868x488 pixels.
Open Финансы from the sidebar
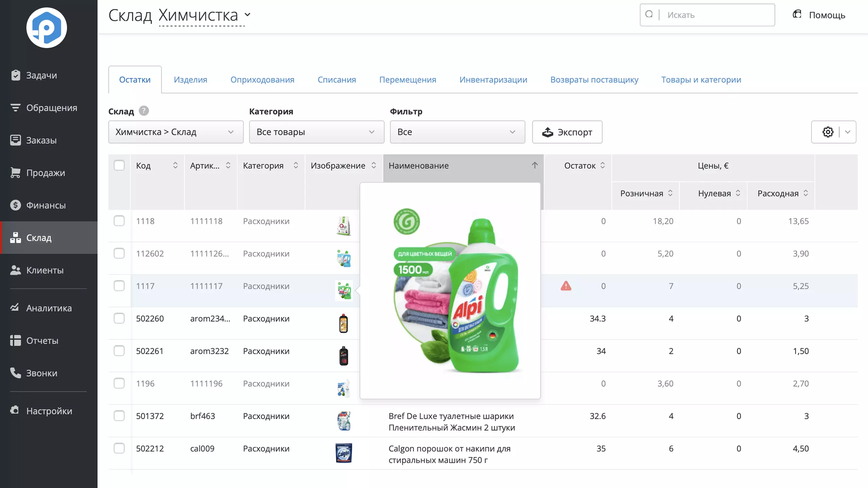tap(49, 205)
